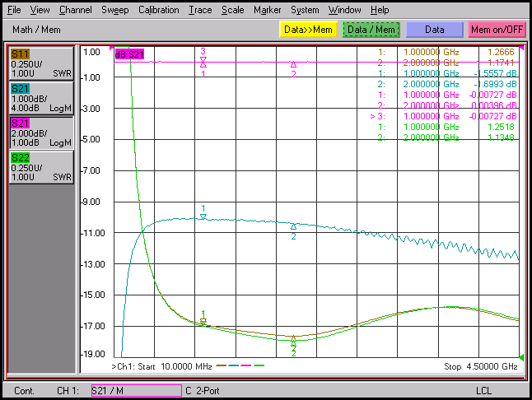Switch to Data only display
This screenshot has width=532, height=400.
pyautogui.click(x=434, y=30)
